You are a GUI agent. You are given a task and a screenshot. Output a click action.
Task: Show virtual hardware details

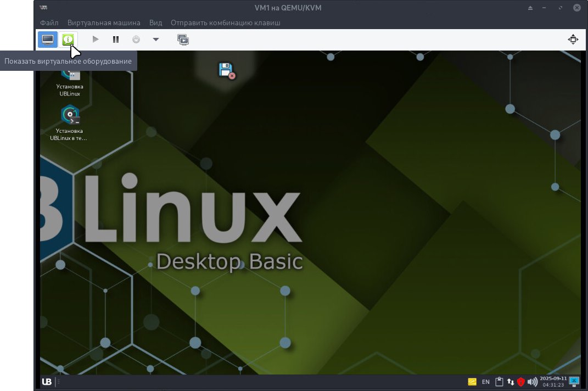(68, 39)
